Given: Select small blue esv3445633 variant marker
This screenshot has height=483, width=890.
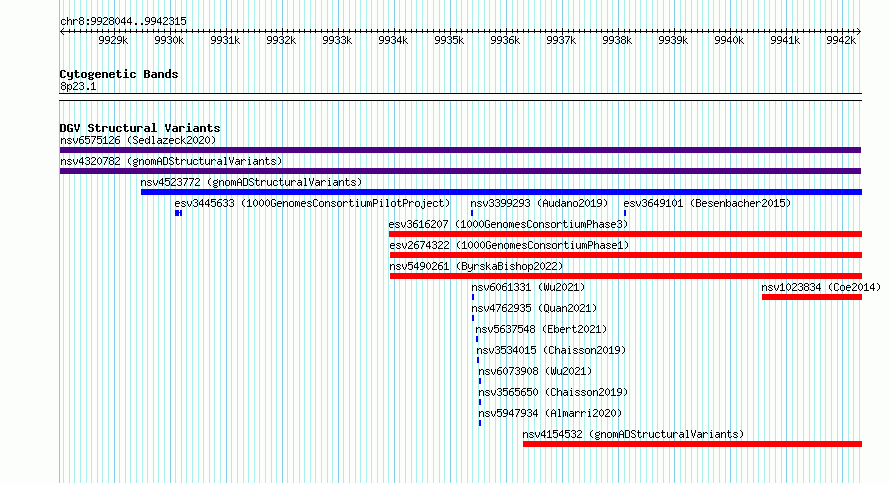Looking at the screenshot, I should [x=178, y=213].
